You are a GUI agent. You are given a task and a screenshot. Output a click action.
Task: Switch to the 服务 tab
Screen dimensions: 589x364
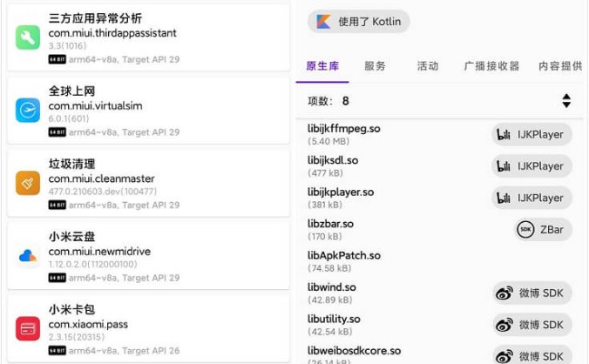[375, 66]
